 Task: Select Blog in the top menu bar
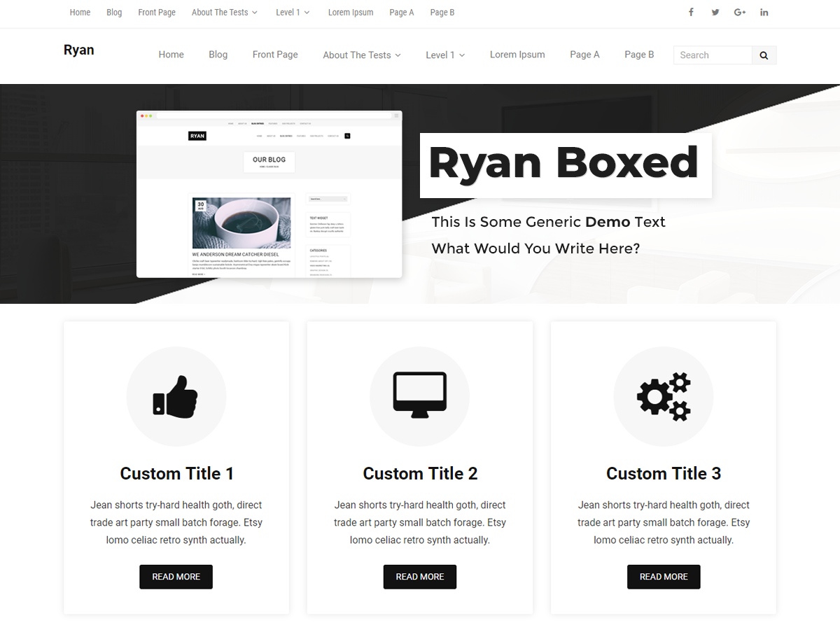(114, 12)
